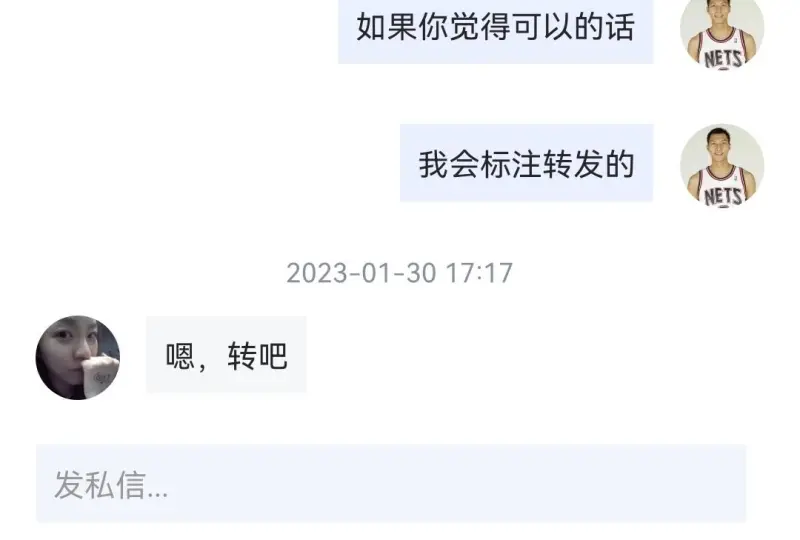View the profile of the left-side chat partner
This screenshot has height=540, width=800.
point(78,357)
